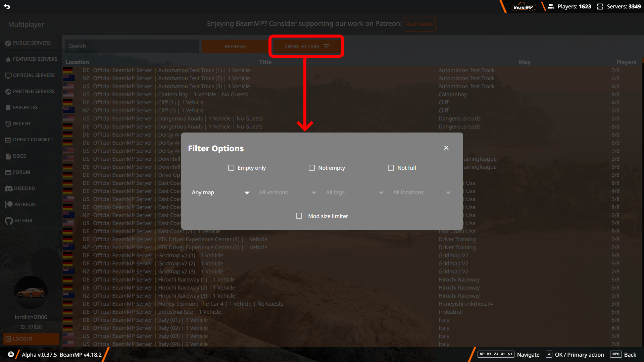Click the Docs document icon
The height and width of the screenshot is (362, 644).
click(x=8, y=156)
